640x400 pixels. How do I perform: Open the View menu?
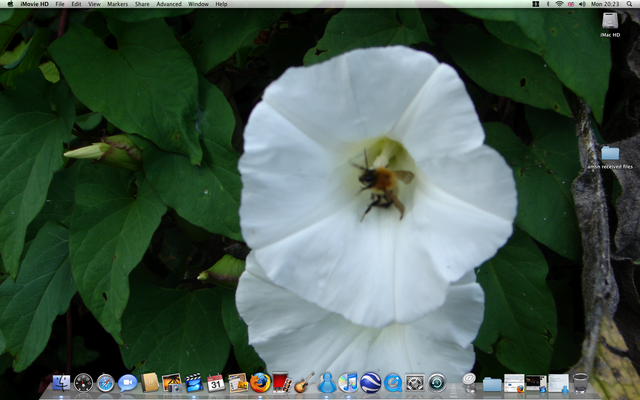tap(94, 4)
